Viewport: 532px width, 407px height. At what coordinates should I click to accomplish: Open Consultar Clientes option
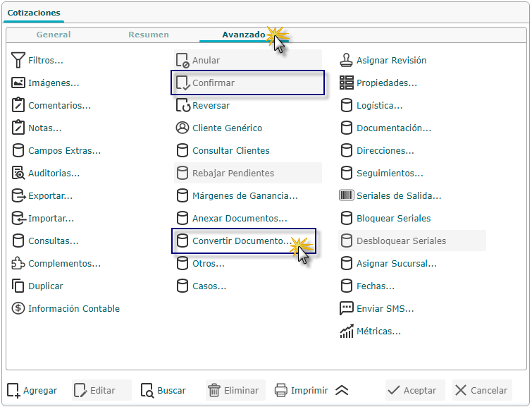[x=223, y=150]
